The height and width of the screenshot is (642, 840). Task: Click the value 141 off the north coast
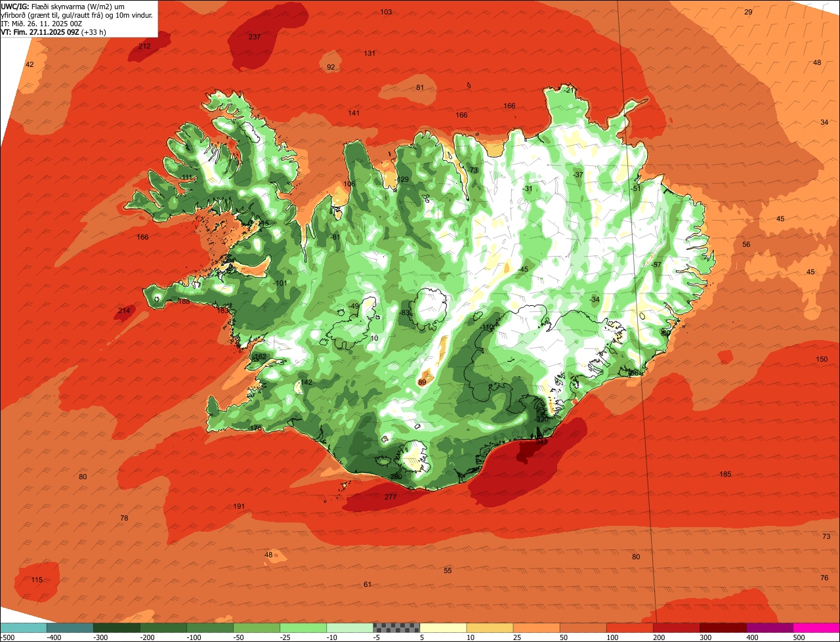[354, 113]
